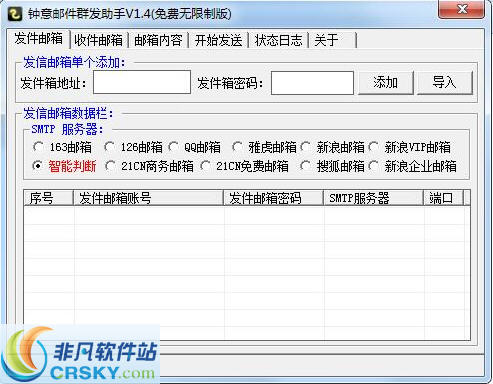
Task: Pick the 搜狐邮箱 radio button
Action: 332,166
